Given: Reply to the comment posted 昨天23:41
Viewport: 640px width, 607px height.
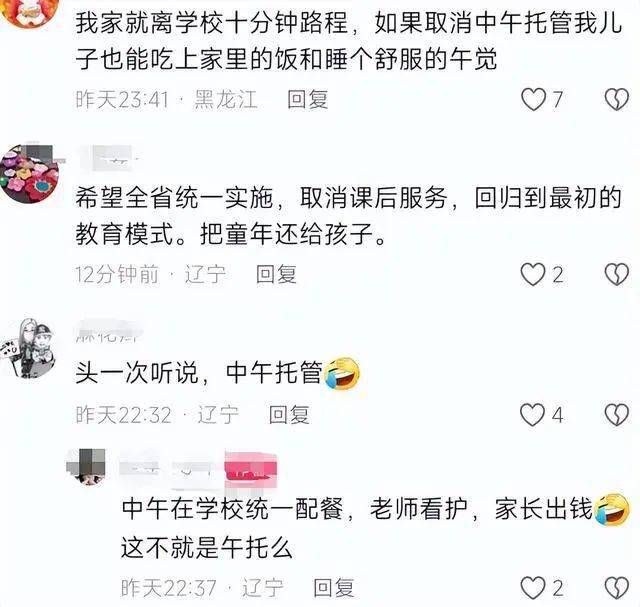Looking at the screenshot, I should [x=307, y=100].
